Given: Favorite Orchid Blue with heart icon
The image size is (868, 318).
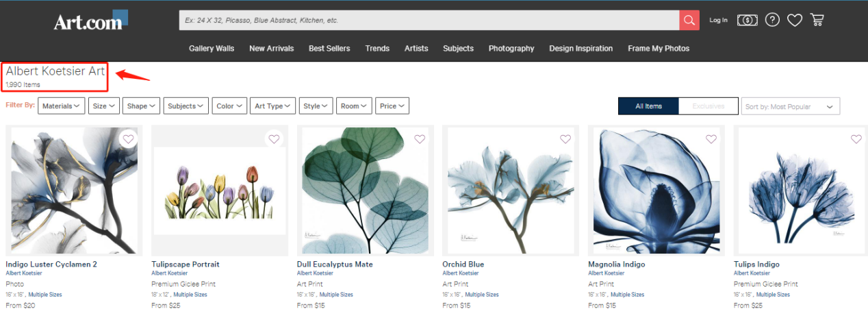Looking at the screenshot, I should tap(565, 139).
